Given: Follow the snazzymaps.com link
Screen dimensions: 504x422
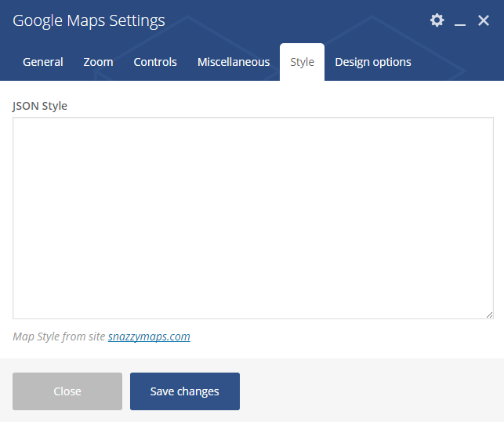Looking at the screenshot, I should pyautogui.click(x=149, y=337).
